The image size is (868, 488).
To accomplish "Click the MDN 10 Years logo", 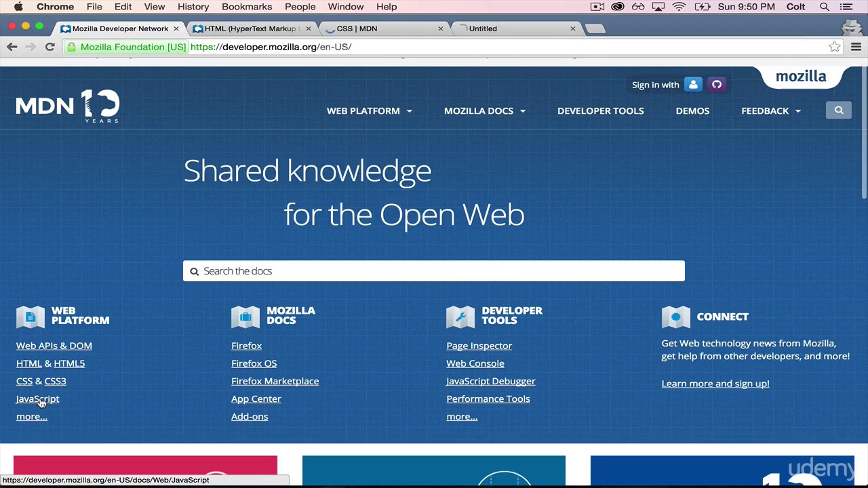I will (x=68, y=106).
